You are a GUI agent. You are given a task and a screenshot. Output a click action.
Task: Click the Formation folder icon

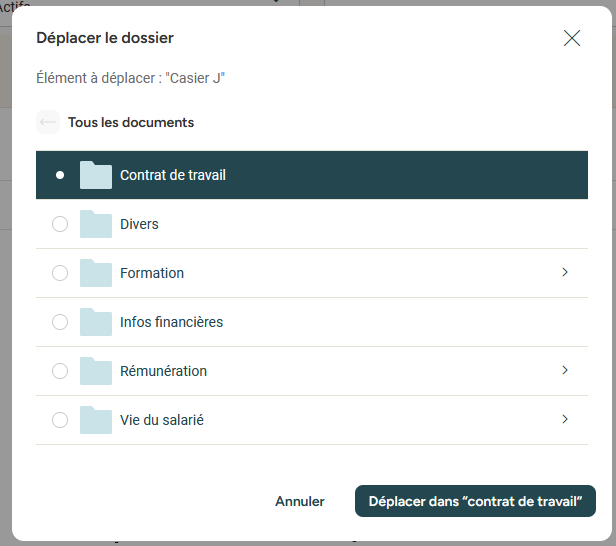click(96, 273)
